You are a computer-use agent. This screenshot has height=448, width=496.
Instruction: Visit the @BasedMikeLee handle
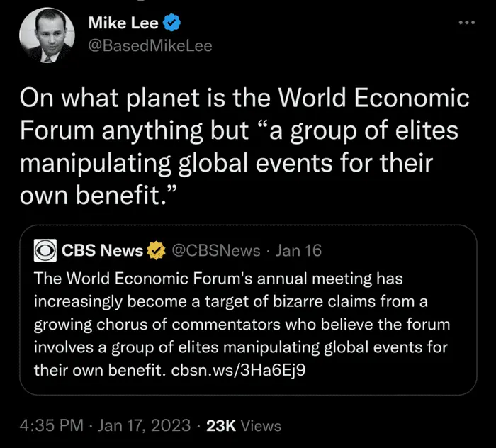point(149,46)
